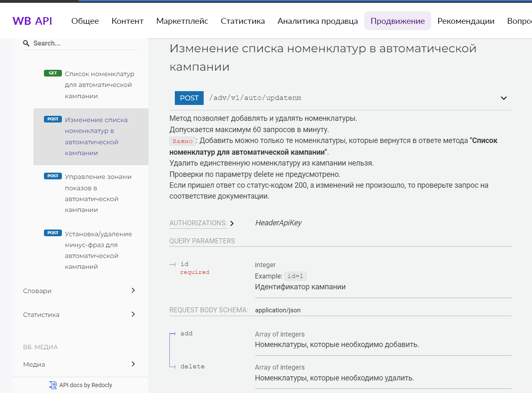Go to the Маркетплейс tab
The height and width of the screenshot is (393, 532).
(182, 21)
